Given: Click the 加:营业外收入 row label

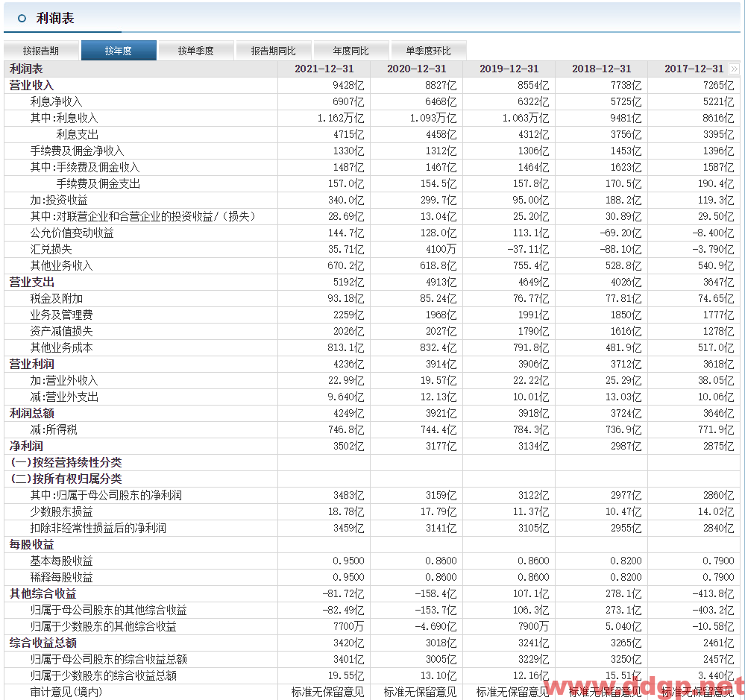Looking at the screenshot, I should click(64, 380).
